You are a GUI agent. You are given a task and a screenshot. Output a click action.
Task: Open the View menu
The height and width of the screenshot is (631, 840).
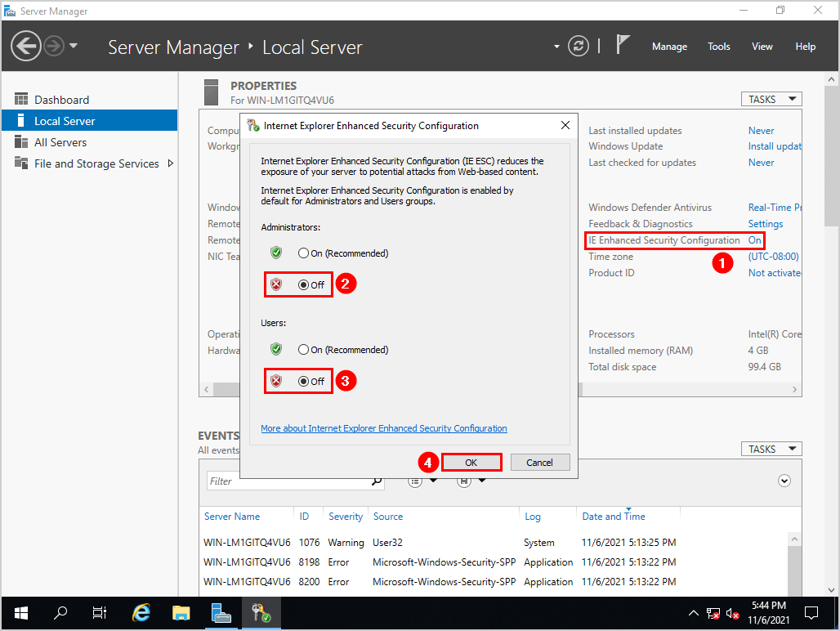(762, 47)
